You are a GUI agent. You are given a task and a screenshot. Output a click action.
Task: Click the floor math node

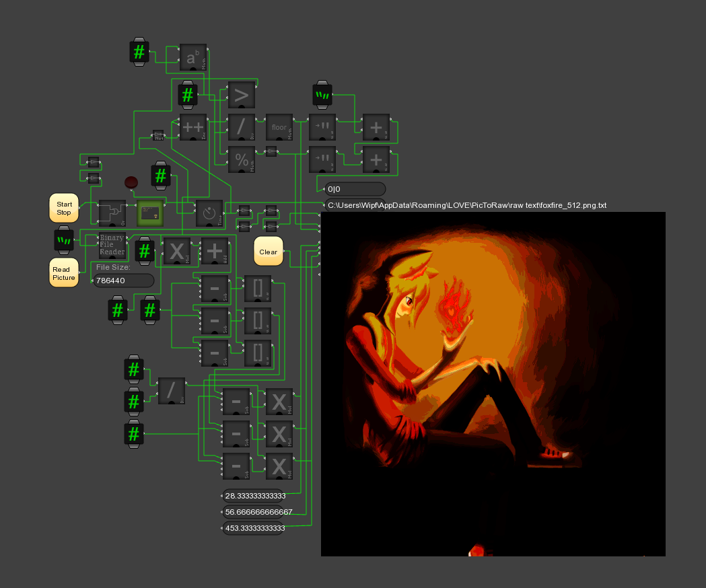[279, 127]
